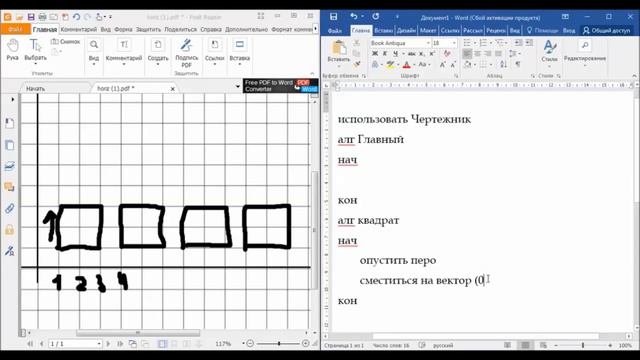Go to next page in Foxit
Screen dimensions: 640x360
(x=108, y=344)
